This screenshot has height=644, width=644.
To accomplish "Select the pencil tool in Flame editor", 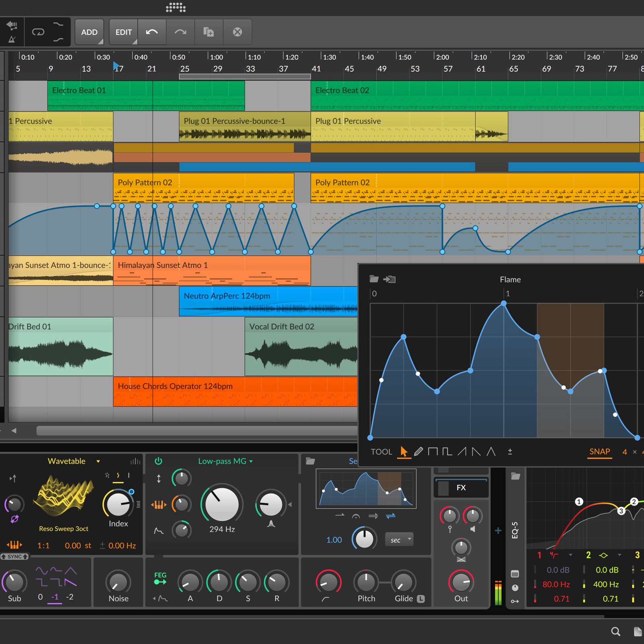I will (419, 452).
